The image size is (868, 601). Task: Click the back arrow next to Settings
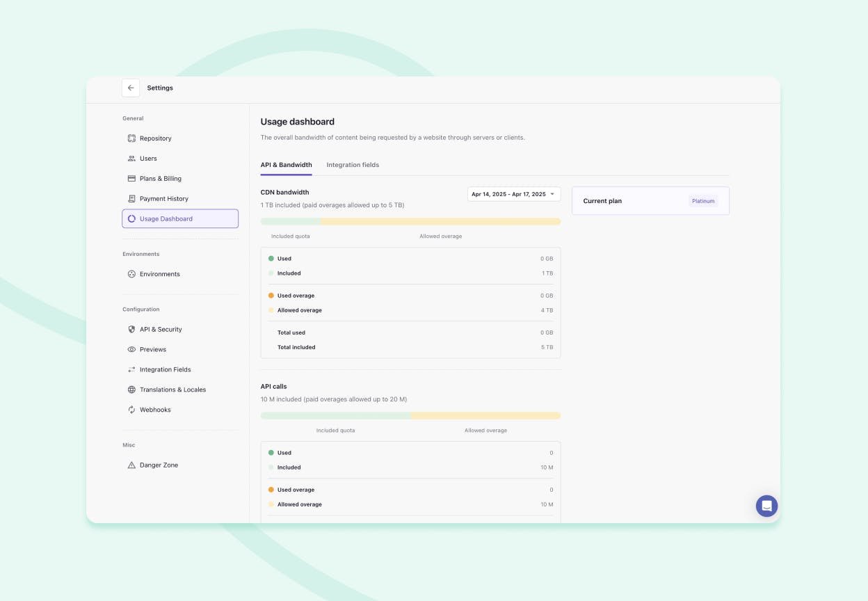(131, 88)
